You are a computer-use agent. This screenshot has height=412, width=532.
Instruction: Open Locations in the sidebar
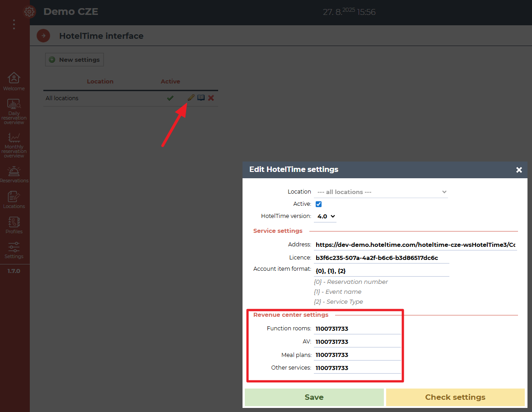[14, 200]
